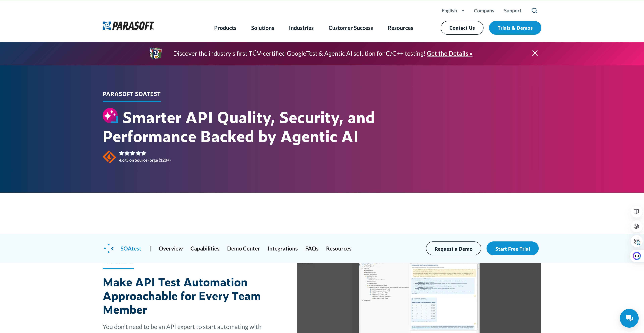
Task: Click the Trials & Demos button
Action: [x=515, y=28]
